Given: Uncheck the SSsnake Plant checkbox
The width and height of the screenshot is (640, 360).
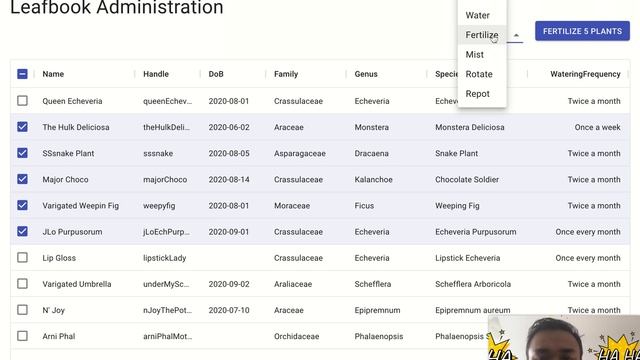Looking at the screenshot, I should click(x=22, y=153).
